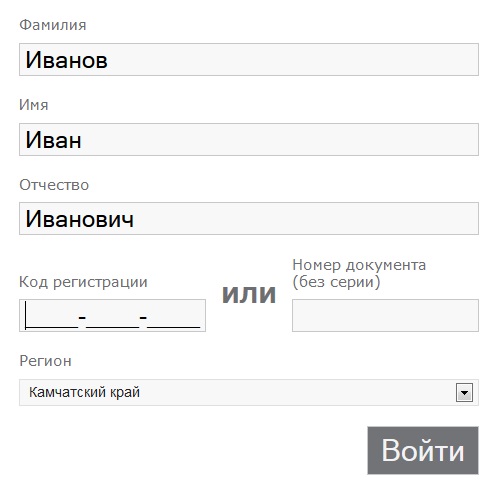Open the Регион dropdown showing Камчатский край
This screenshot has height=484, width=486.
click(249, 392)
